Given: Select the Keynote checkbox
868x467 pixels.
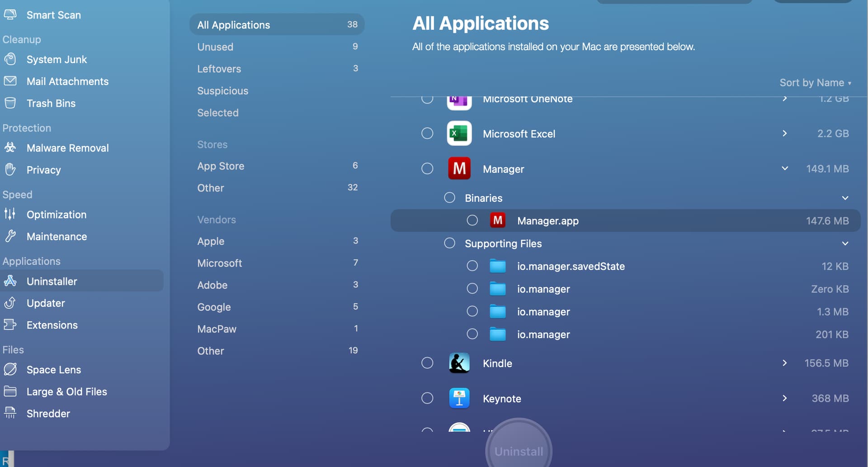Looking at the screenshot, I should [427, 398].
